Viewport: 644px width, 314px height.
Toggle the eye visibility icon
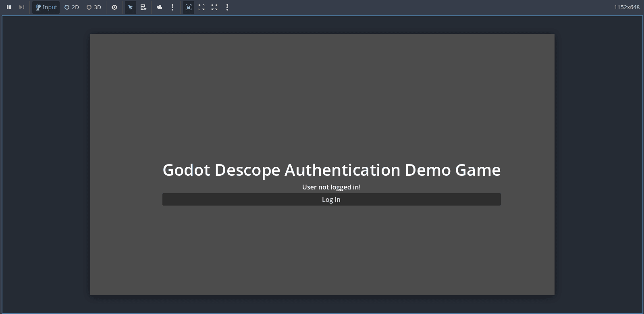[x=114, y=7]
